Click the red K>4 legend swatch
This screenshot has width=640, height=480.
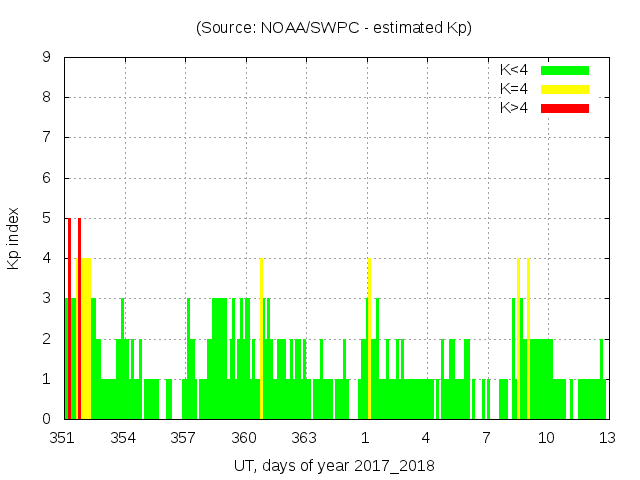564,108
